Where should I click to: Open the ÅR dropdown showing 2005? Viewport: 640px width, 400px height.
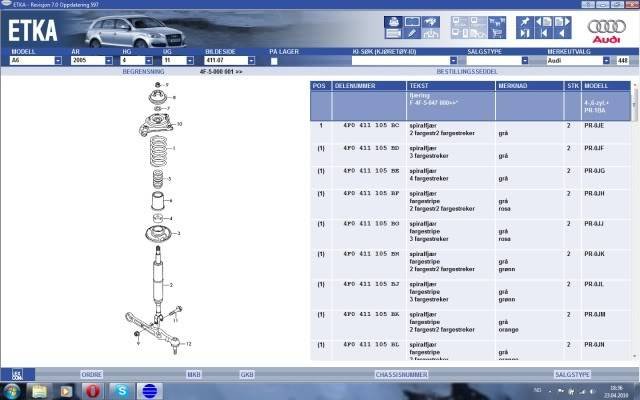(108, 61)
